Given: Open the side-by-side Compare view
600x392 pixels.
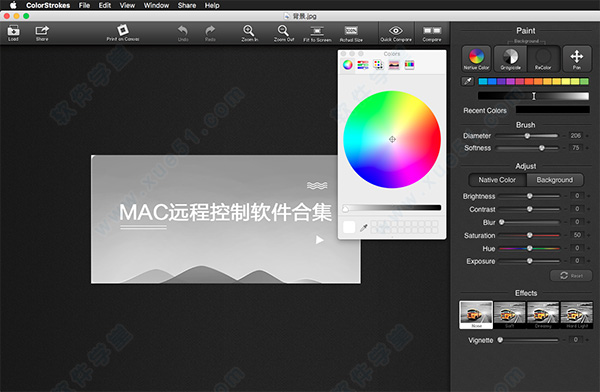Looking at the screenshot, I should point(432,33).
